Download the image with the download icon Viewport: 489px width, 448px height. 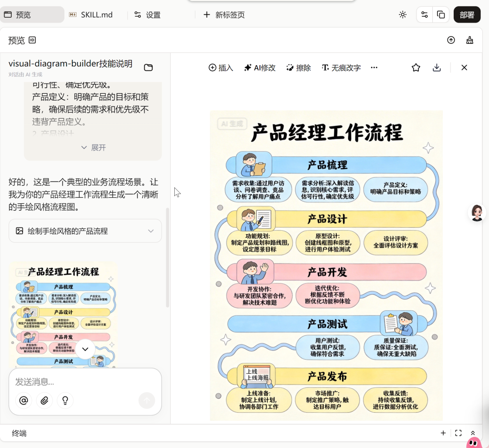click(436, 67)
